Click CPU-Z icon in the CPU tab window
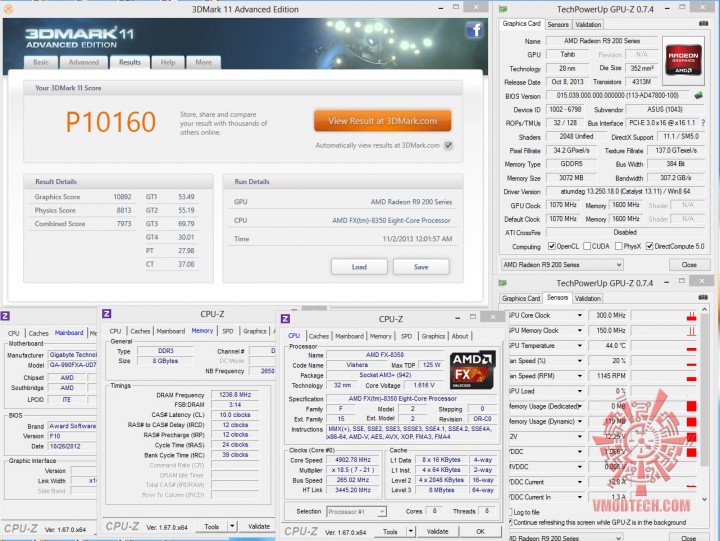The image size is (720, 541). tap(285, 318)
